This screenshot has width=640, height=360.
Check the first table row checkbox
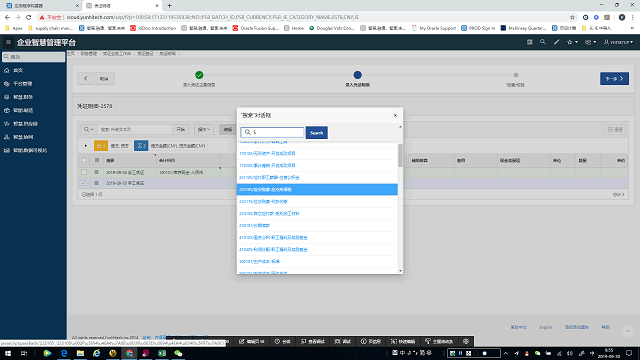[84, 172]
